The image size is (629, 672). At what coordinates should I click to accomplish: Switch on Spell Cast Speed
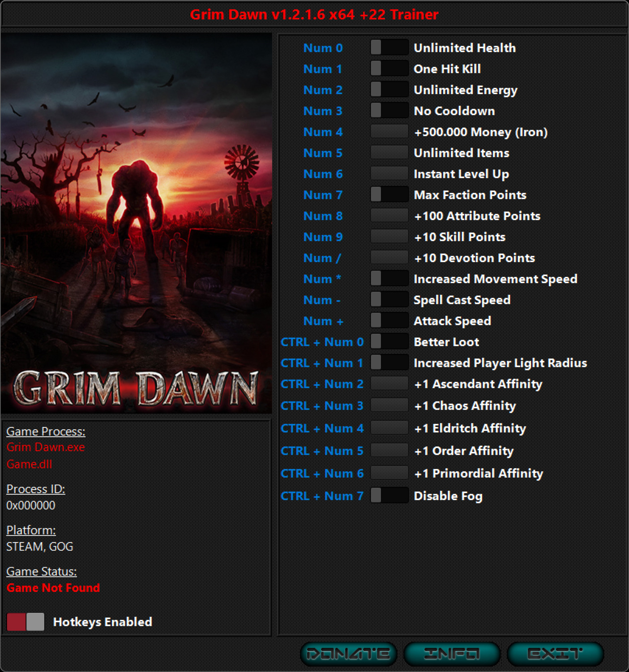tap(389, 300)
